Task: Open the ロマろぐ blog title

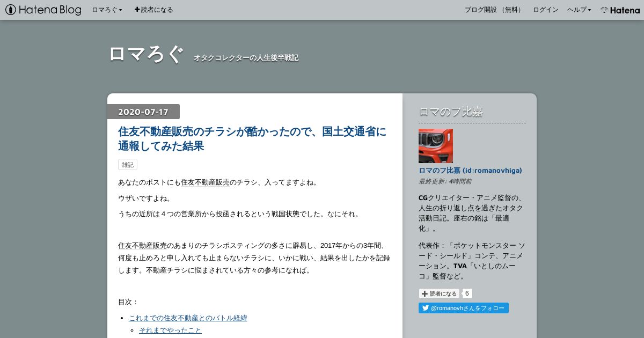Action: (x=145, y=54)
